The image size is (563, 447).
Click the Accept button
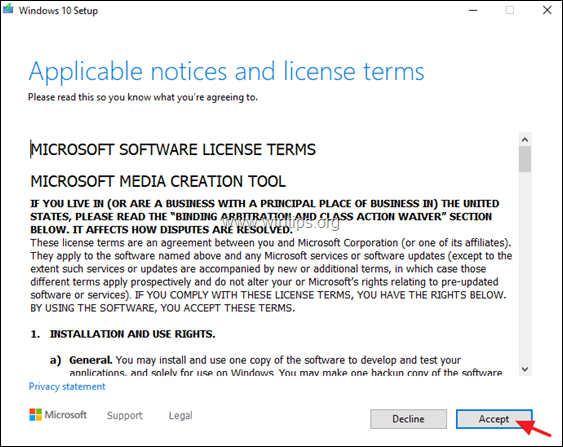[494, 419]
